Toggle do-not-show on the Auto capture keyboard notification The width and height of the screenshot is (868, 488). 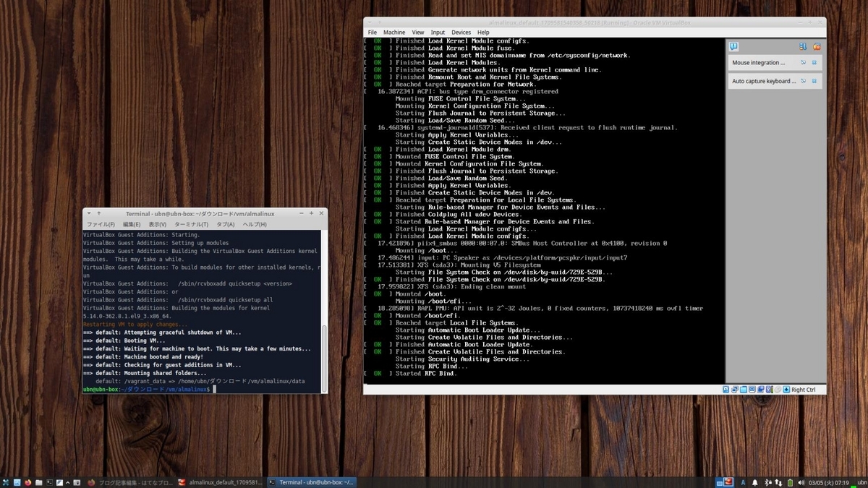pos(803,80)
